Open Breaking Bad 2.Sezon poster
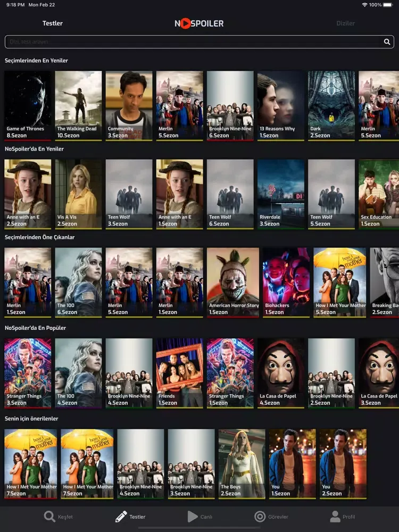This screenshot has height=532, width=399. [x=385, y=282]
